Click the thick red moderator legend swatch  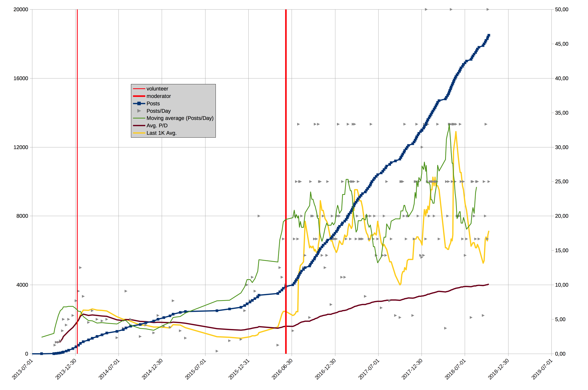[x=139, y=96]
